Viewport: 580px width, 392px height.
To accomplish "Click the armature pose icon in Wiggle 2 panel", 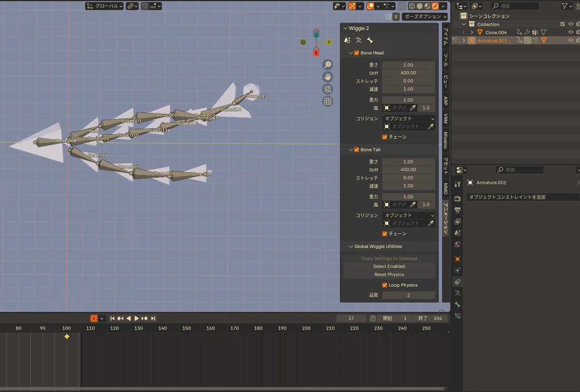I will 359,41.
